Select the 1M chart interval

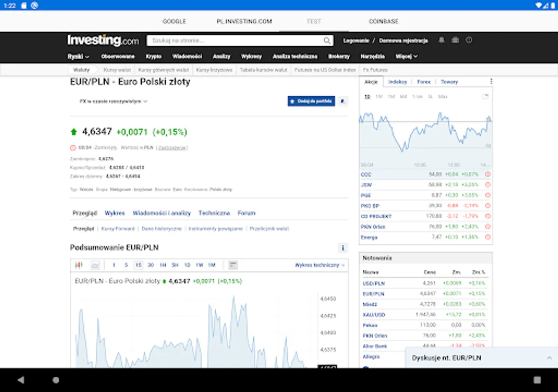pos(211,265)
